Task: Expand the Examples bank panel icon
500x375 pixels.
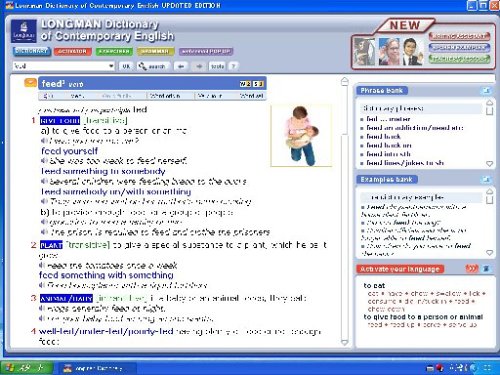Action: [x=486, y=180]
